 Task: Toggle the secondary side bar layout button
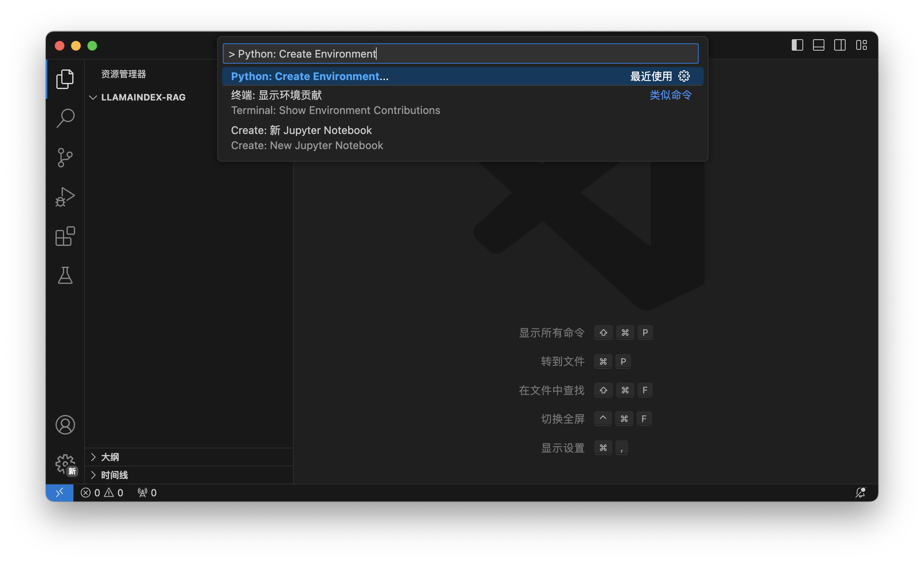point(840,45)
